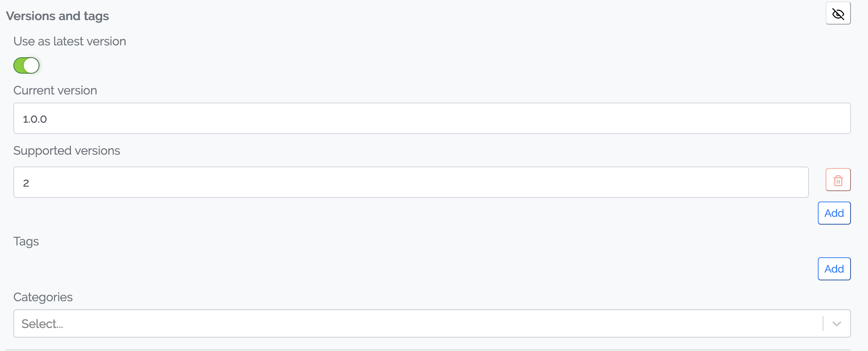Click the delete icon next to supported version
This screenshot has width=868, height=351.
click(838, 180)
